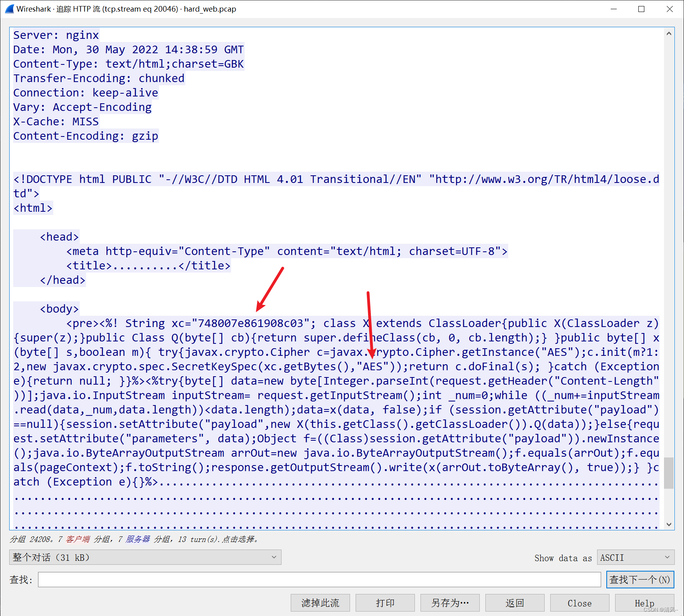The height and width of the screenshot is (616, 684).
Task: Click the 'Connection: keep-alive' line
Action: (86, 93)
